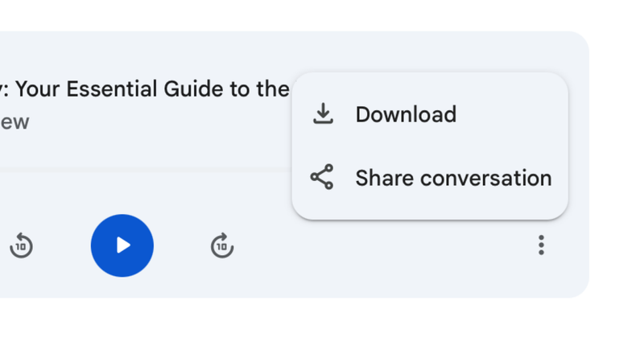The width and height of the screenshot is (644, 354).
Task: Click the three-dot more options icon
Action: [541, 245]
